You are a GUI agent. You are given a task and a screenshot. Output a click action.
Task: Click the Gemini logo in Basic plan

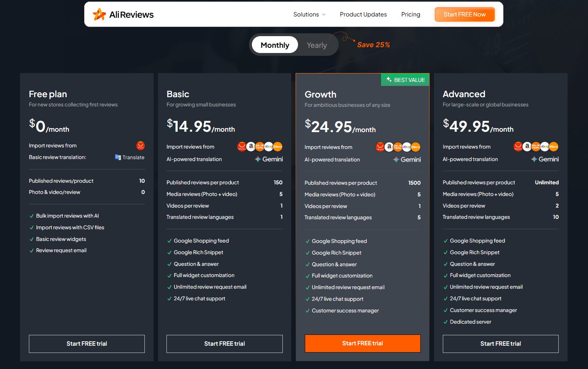pos(269,159)
